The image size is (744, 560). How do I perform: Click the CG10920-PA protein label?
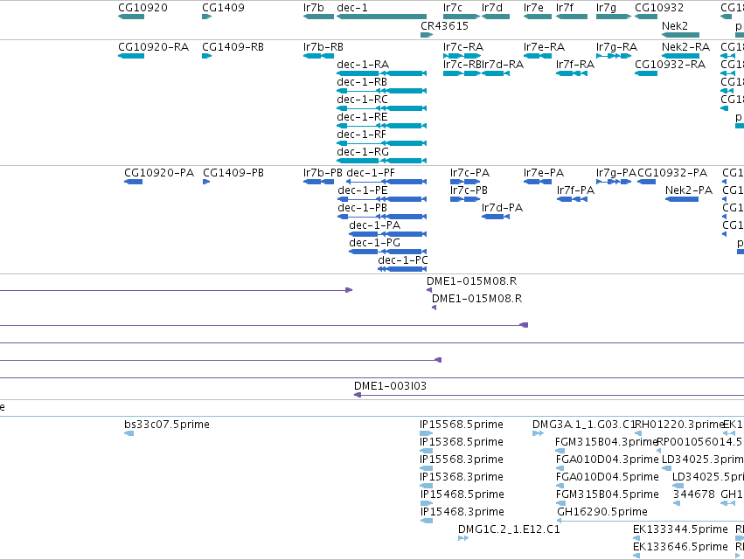coord(159,173)
